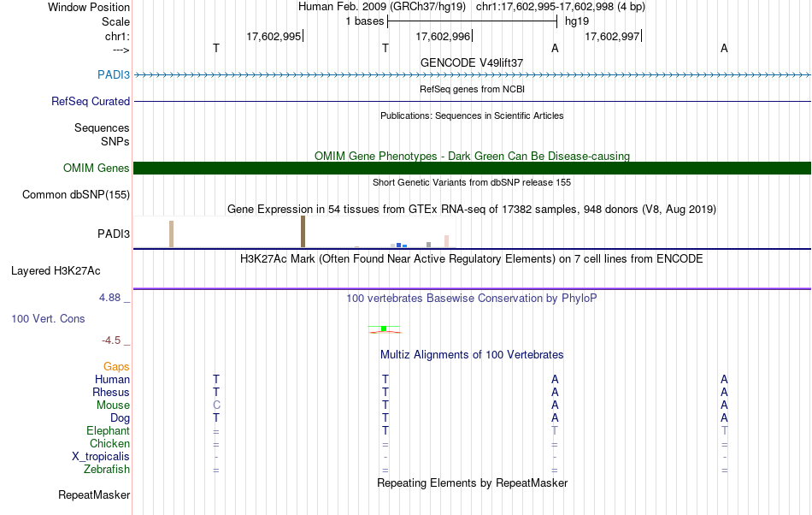Click the Scale label

pos(115,21)
